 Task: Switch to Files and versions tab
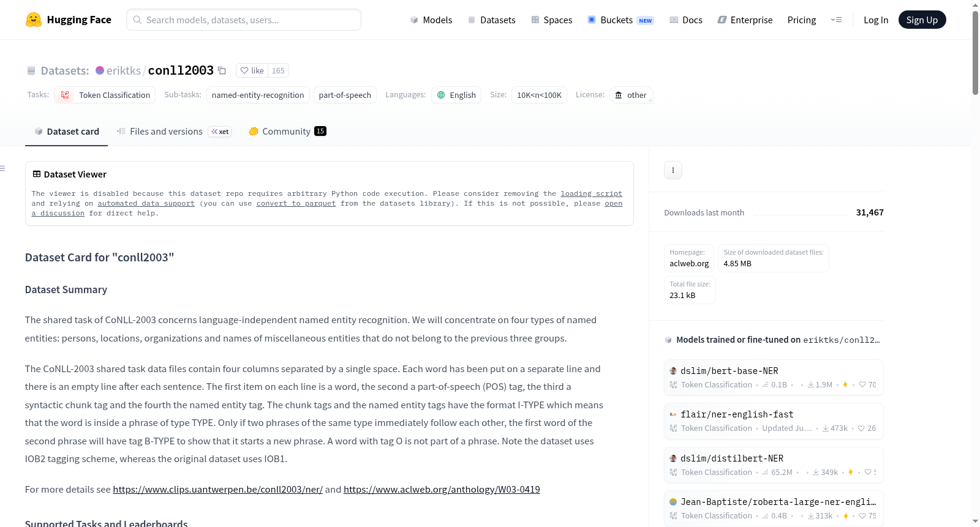174,131
